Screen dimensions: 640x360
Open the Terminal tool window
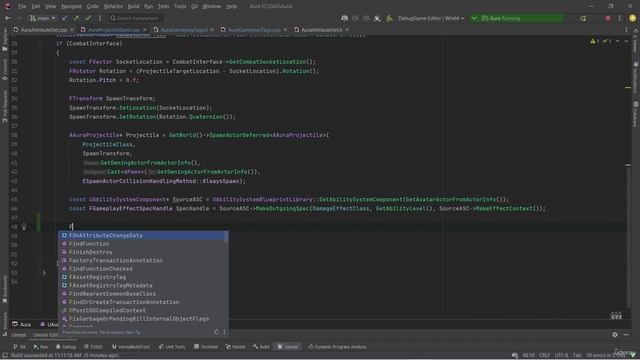206,347
